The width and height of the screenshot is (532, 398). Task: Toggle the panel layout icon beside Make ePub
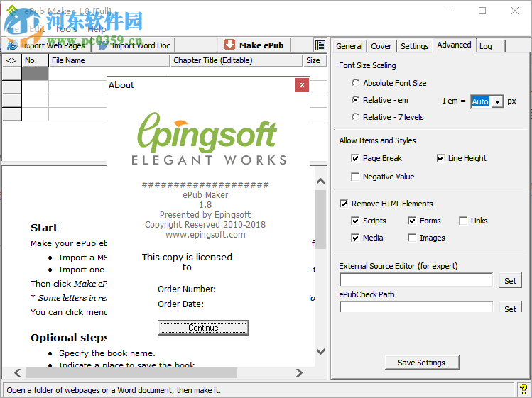coord(320,45)
